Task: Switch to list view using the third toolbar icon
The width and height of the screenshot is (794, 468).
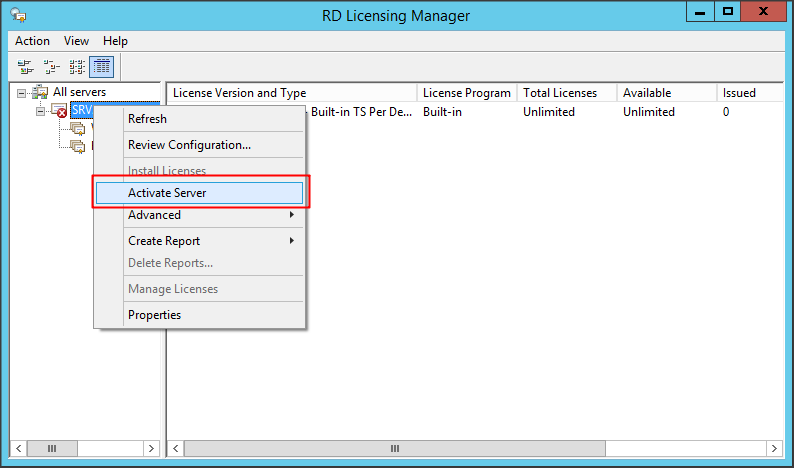Action: click(x=77, y=66)
